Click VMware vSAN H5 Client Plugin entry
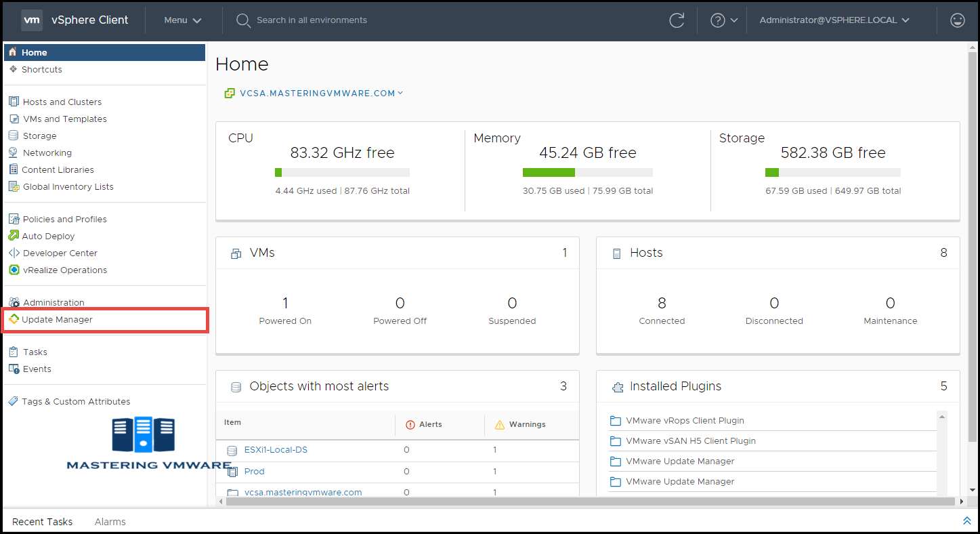 tap(691, 441)
